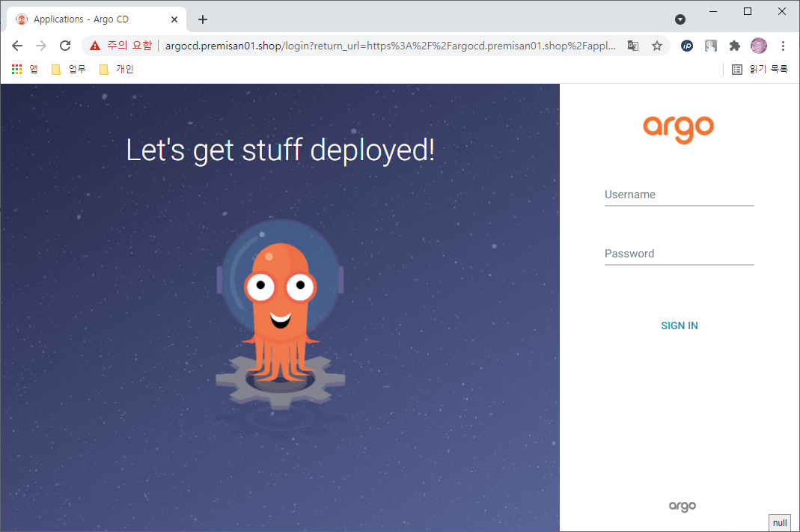Click the address bar URL
Screen dimensions: 800x532
point(391,46)
